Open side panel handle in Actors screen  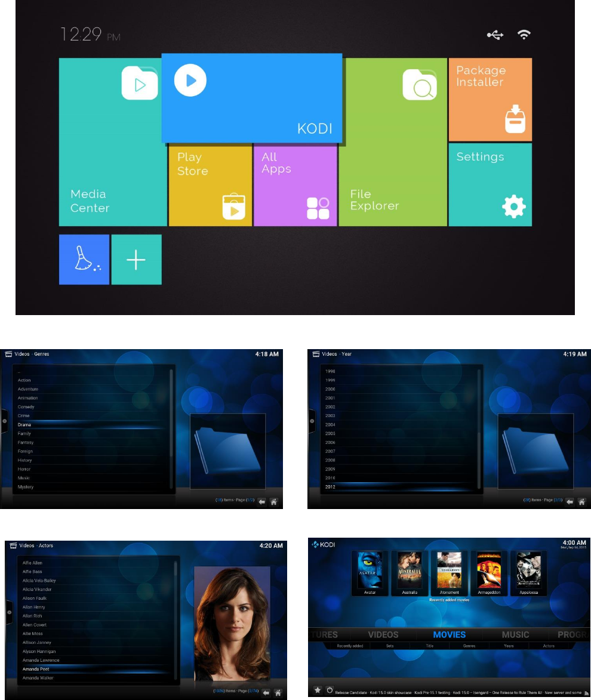click(9, 612)
